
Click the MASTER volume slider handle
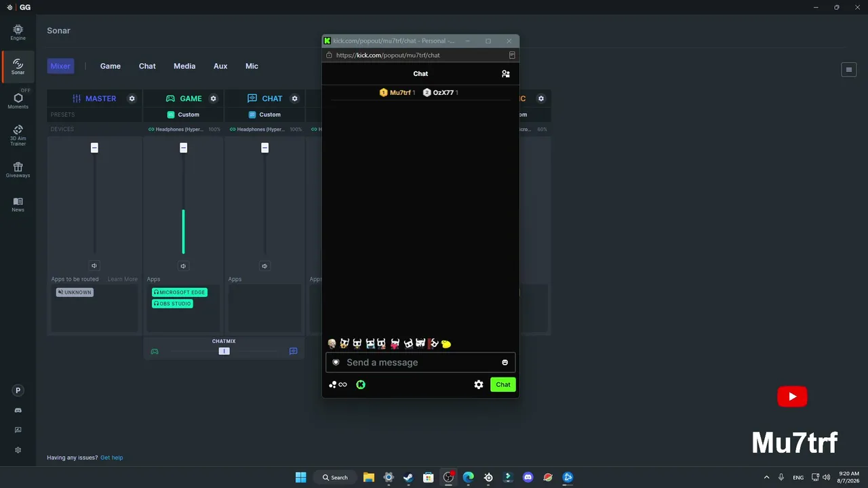pyautogui.click(x=94, y=148)
